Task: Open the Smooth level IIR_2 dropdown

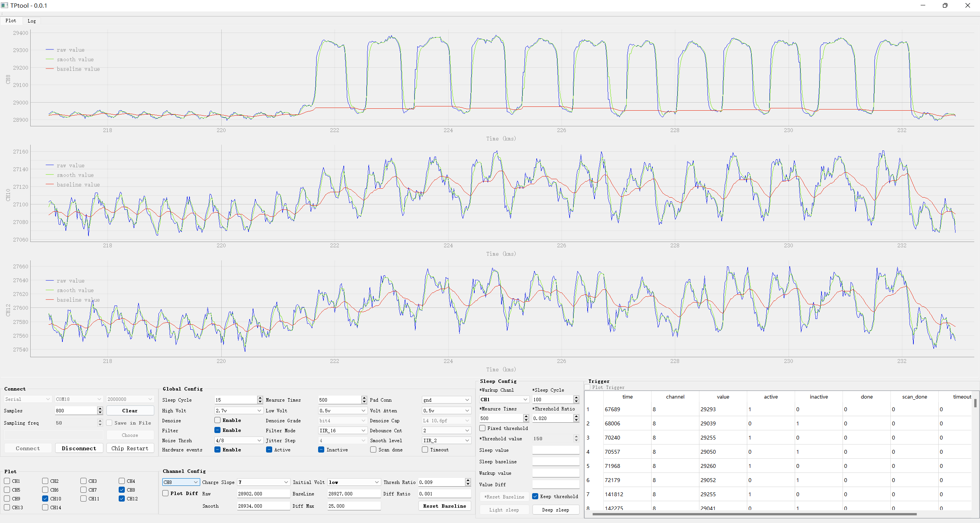Action: (446, 440)
